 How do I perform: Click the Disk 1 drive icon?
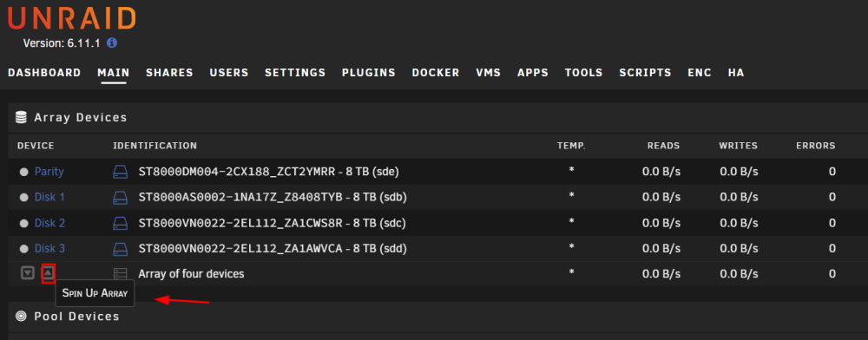(x=120, y=198)
